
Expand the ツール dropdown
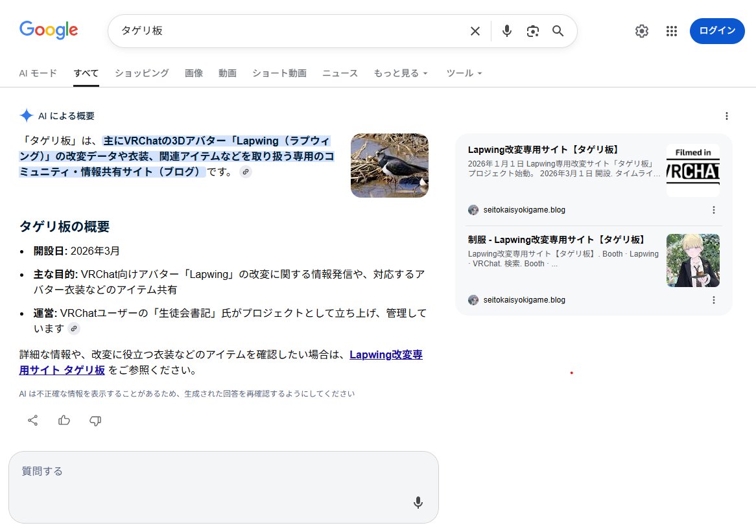pos(464,73)
